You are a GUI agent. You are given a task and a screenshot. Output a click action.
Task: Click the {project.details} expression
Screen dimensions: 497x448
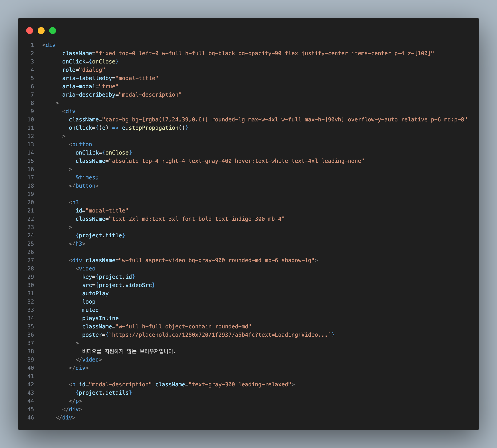point(104,393)
